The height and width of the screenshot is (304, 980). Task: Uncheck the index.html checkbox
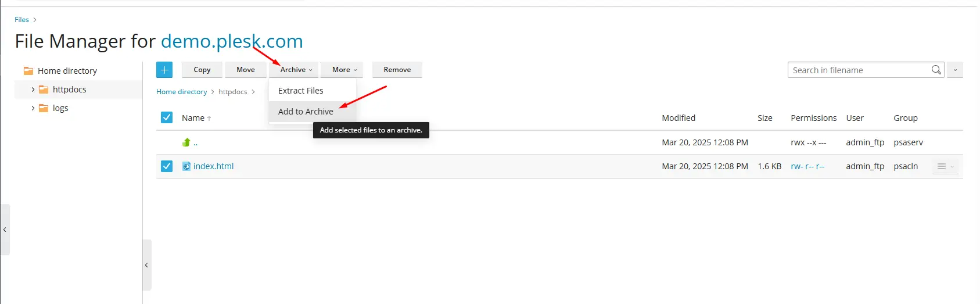coord(167,166)
